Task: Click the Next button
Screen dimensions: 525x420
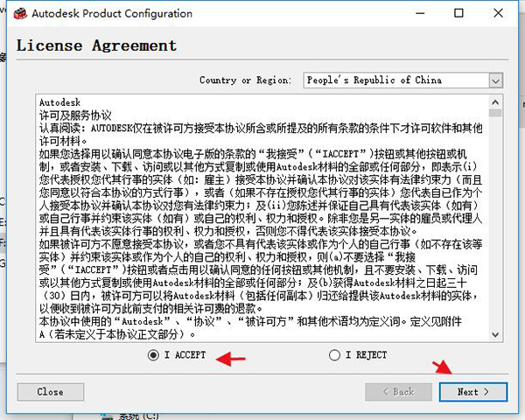Action: (473, 392)
